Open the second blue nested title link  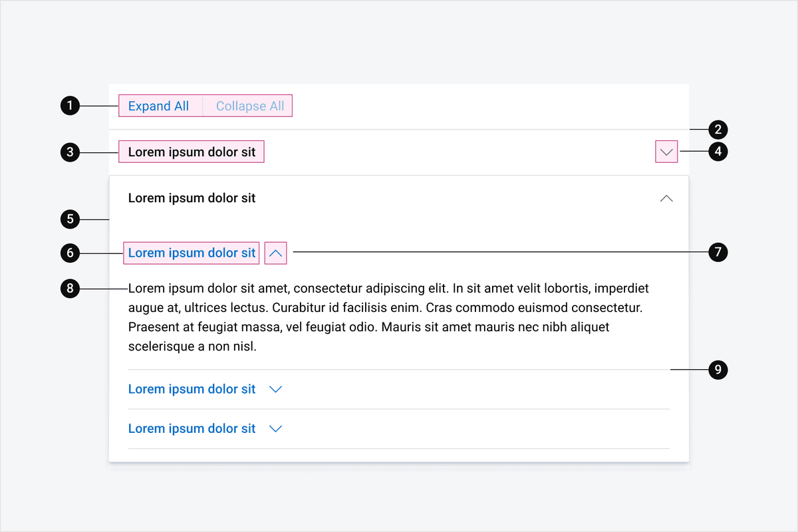(x=192, y=389)
